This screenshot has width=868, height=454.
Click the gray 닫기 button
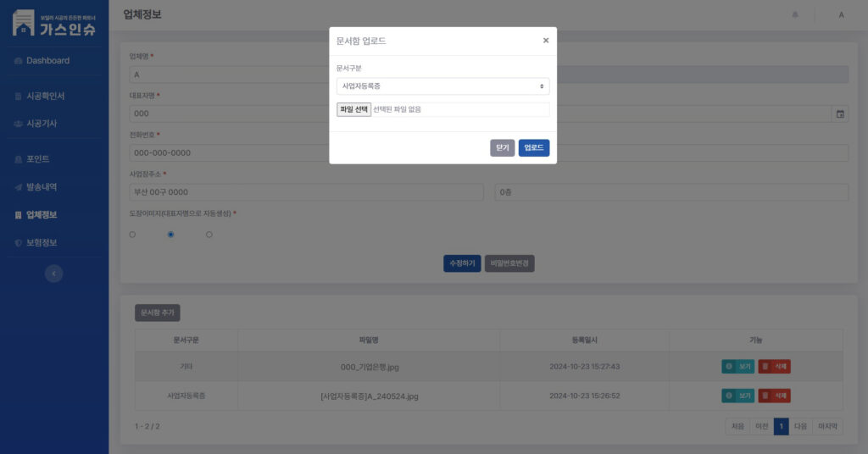click(503, 148)
